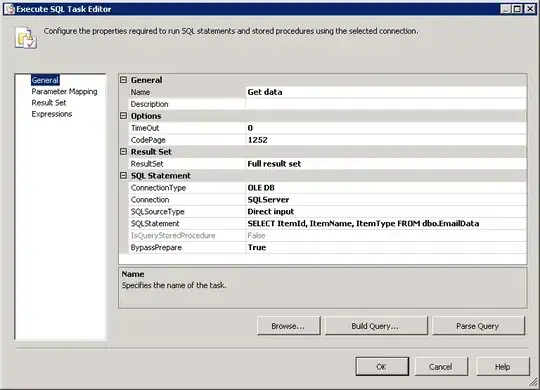Open Help for this editor
The height and width of the screenshot is (390, 540).
click(503, 367)
